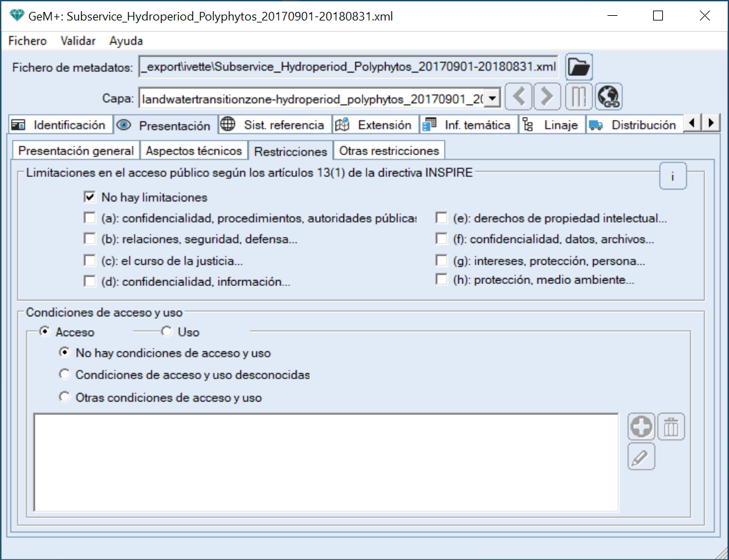Click the trash delete icon
729x560 pixels.
671,427
